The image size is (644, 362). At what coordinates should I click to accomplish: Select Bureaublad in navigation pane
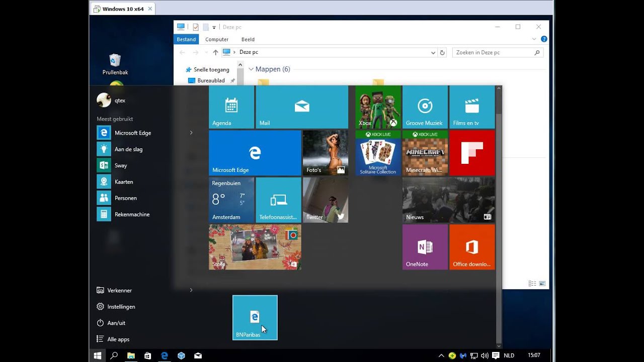pyautogui.click(x=206, y=80)
